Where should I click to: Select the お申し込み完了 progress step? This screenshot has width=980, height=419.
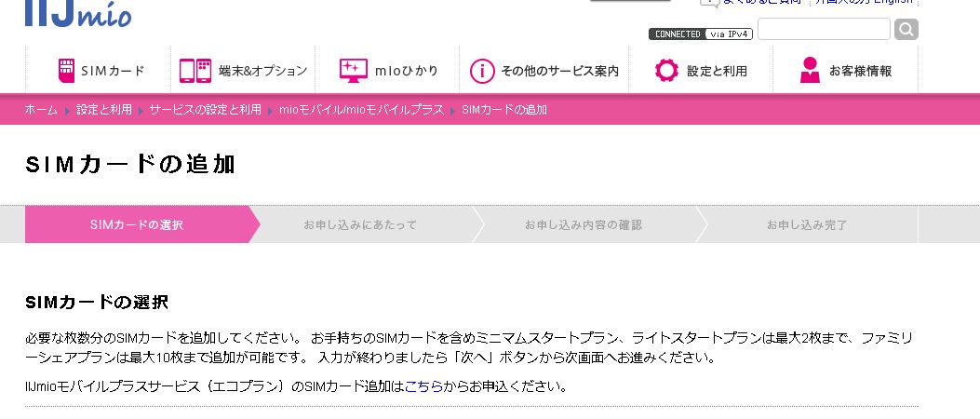(807, 224)
